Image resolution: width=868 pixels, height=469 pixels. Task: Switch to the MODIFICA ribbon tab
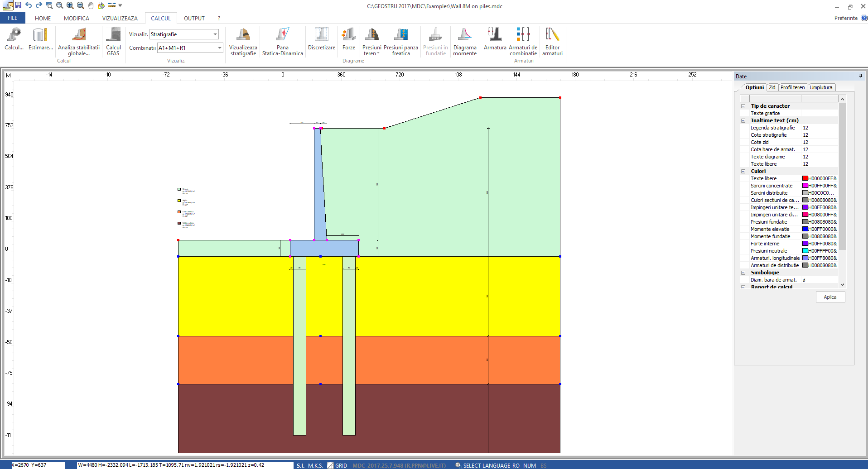(x=77, y=19)
